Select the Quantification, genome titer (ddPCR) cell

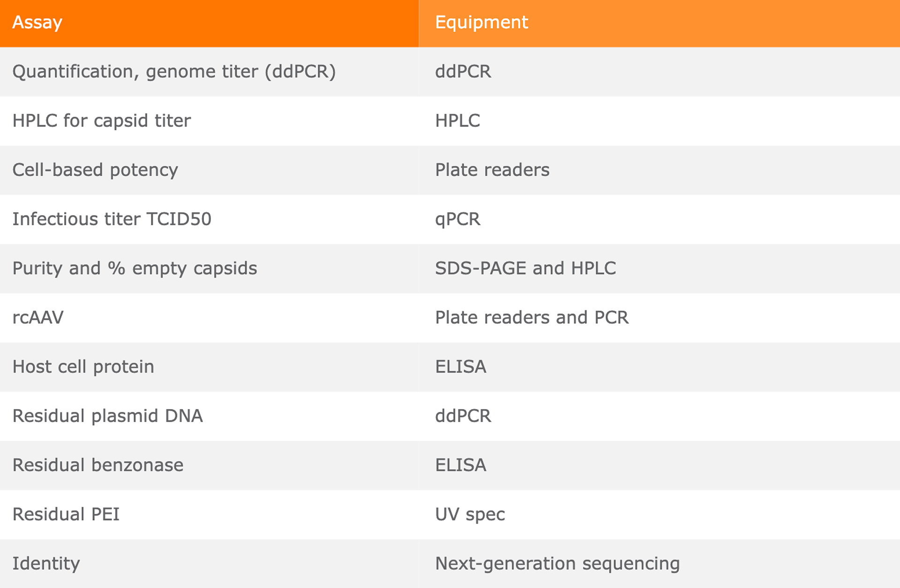point(209,72)
